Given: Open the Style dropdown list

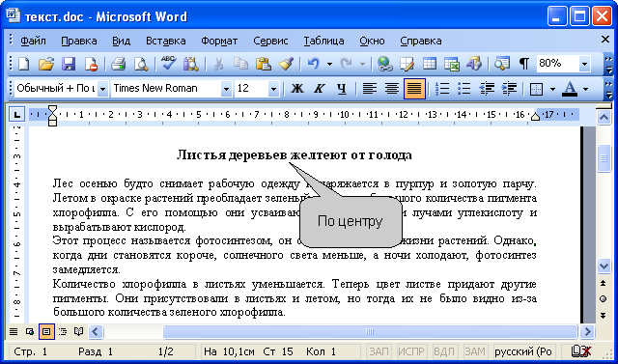Looking at the screenshot, I should click(102, 89).
